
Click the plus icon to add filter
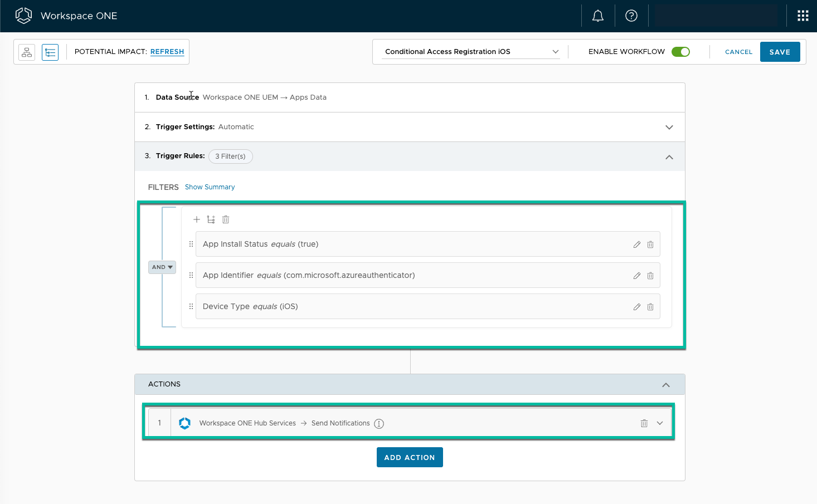tap(196, 219)
